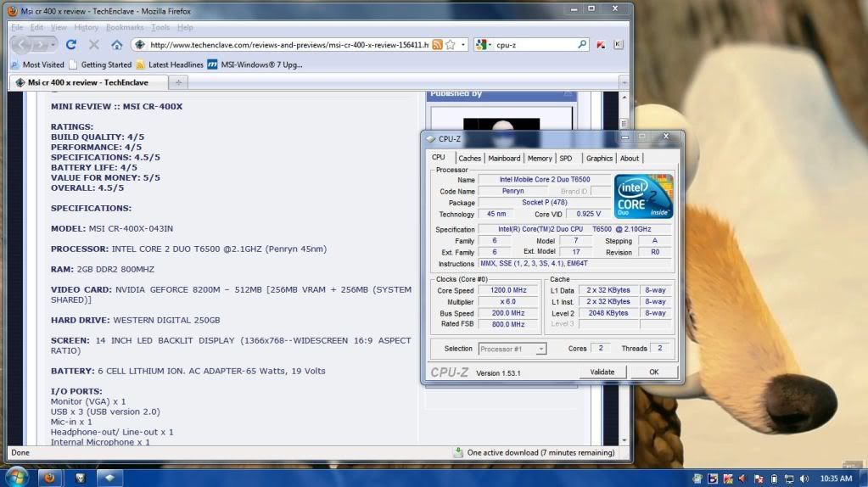
Task: Click the volume speaker tray icon
Action: click(x=804, y=479)
